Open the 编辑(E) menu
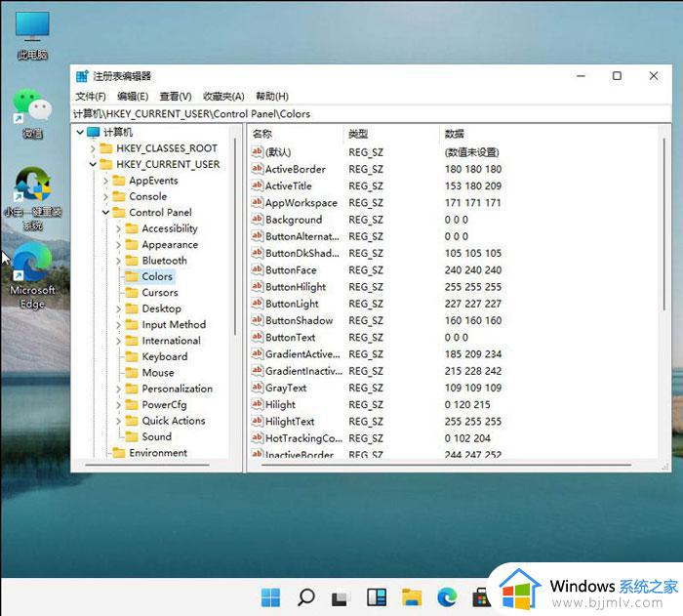Viewport: 683px width, 616px height. [x=133, y=97]
